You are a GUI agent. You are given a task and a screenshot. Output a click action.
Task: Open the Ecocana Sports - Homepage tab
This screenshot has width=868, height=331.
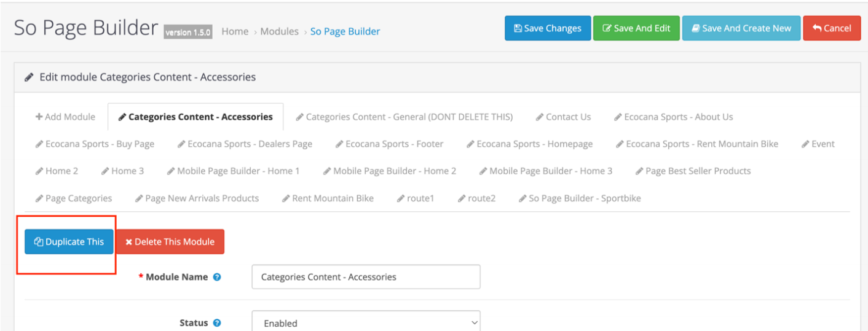tap(530, 144)
